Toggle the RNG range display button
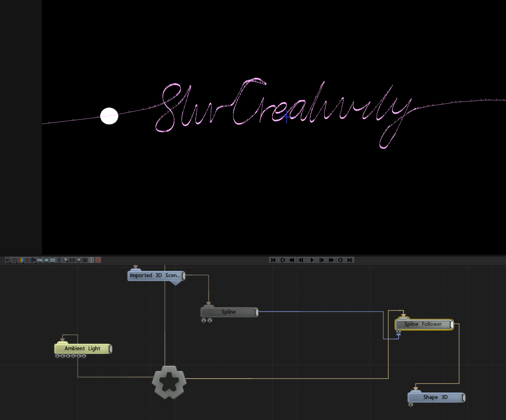The width and height of the screenshot is (506, 420). point(40,260)
